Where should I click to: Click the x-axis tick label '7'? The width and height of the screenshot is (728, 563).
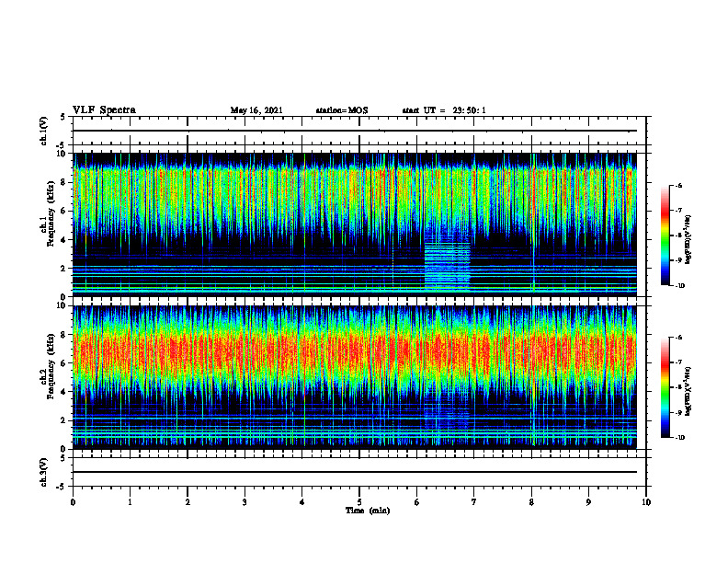pos(474,502)
